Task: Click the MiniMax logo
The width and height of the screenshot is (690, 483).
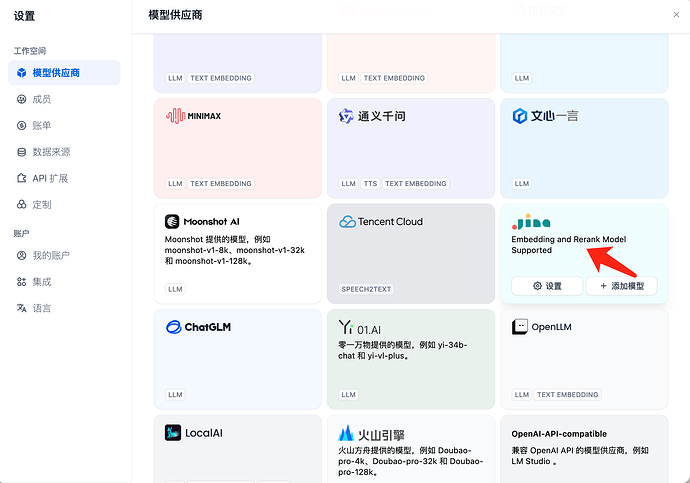Action: (193, 116)
